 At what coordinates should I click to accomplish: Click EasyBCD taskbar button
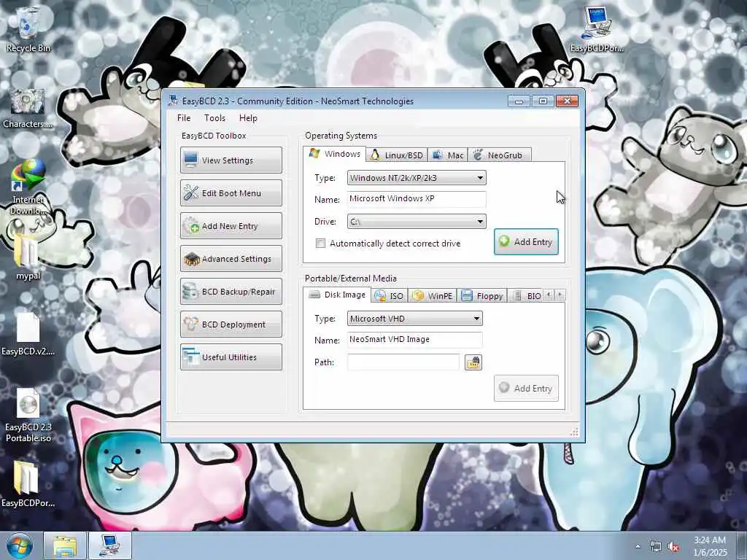[110, 546]
